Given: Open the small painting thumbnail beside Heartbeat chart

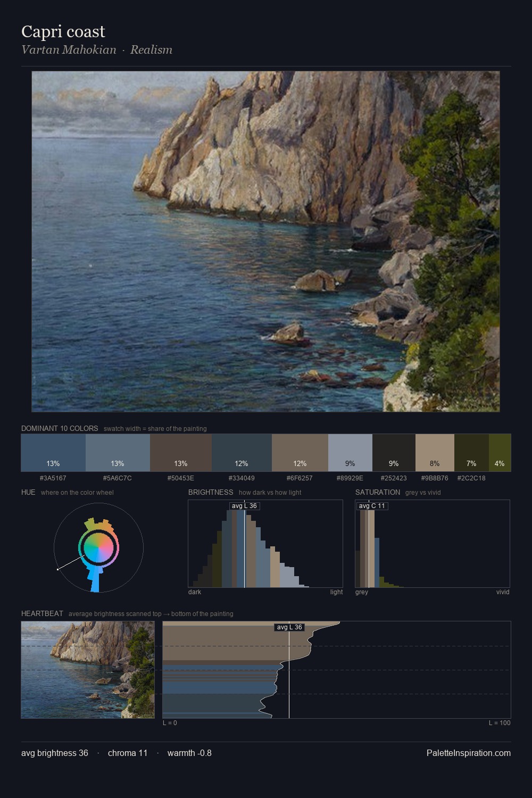Looking at the screenshot, I should pyautogui.click(x=88, y=670).
